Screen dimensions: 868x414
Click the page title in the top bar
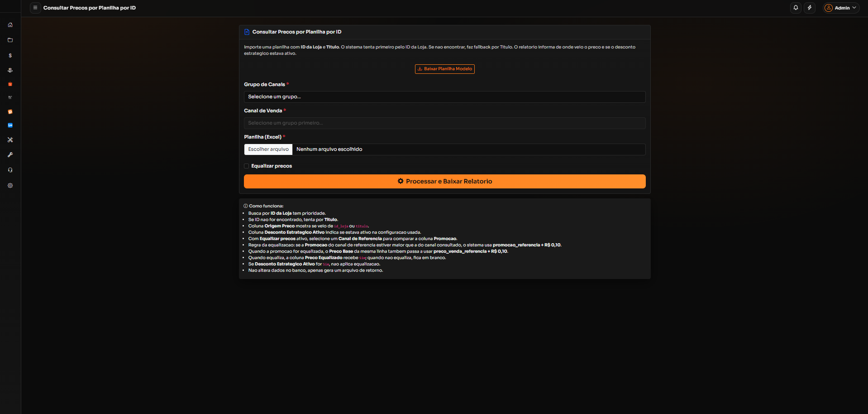[90, 8]
